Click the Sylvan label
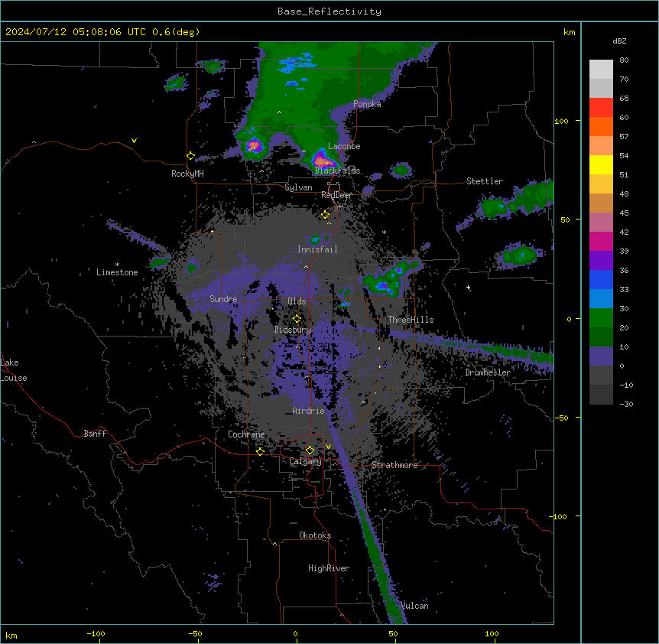 298,187
